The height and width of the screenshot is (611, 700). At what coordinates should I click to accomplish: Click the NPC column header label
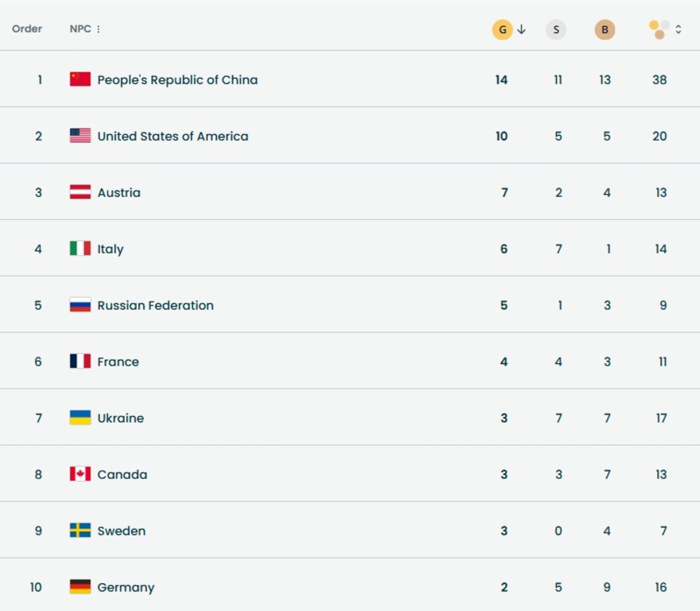(x=80, y=29)
